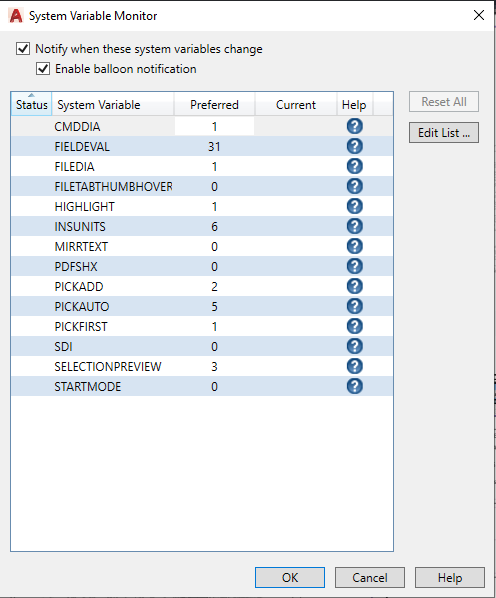The image size is (496, 598).
Task: Open help for the PICKFIRST variable
Action: (355, 326)
